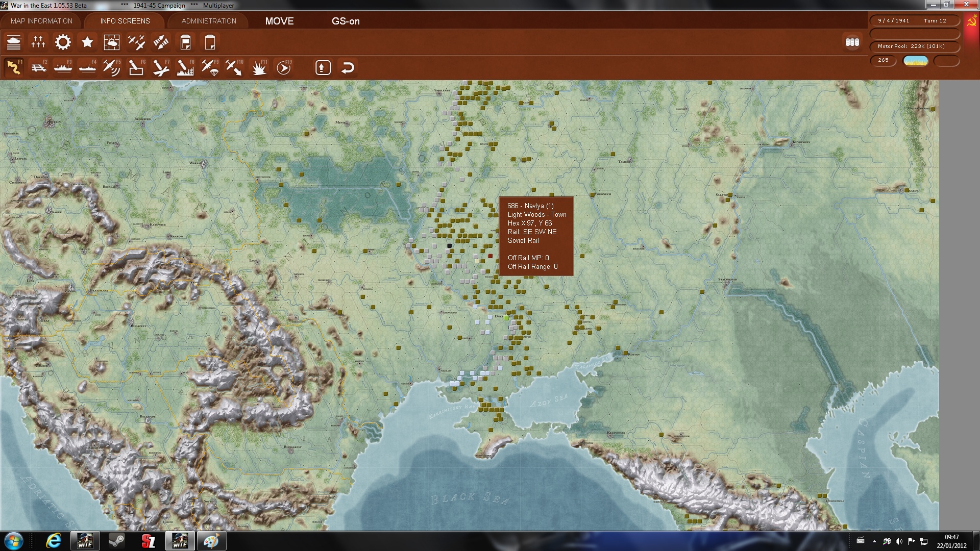Click the Azov Sea label on map
The width and height of the screenshot is (980, 551).
click(x=549, y=400)
